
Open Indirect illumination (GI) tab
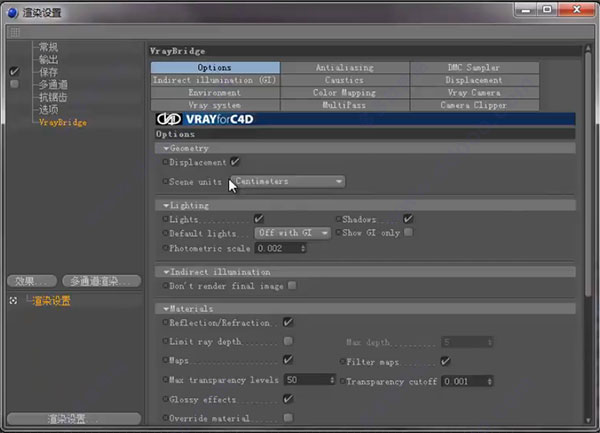point(215,80)
